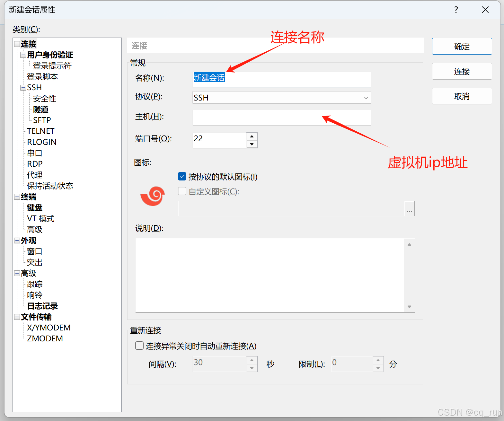Click the 取消 button
Image resolution: width=504 pixels, height=421 pixels.
[462, 96]
